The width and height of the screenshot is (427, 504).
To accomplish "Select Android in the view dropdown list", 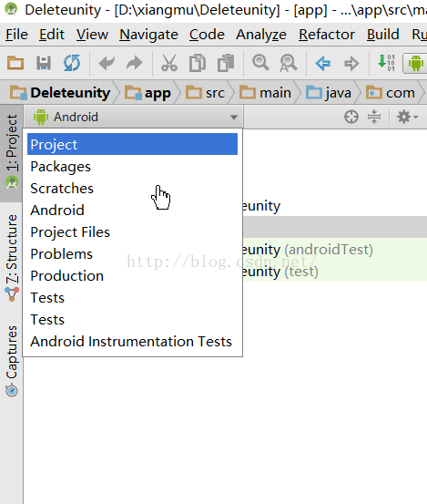I will tap(132, 211).
